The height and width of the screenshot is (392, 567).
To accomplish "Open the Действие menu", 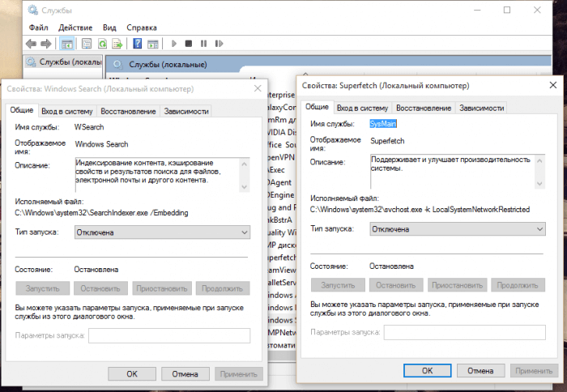I will (x=75, y=27).
